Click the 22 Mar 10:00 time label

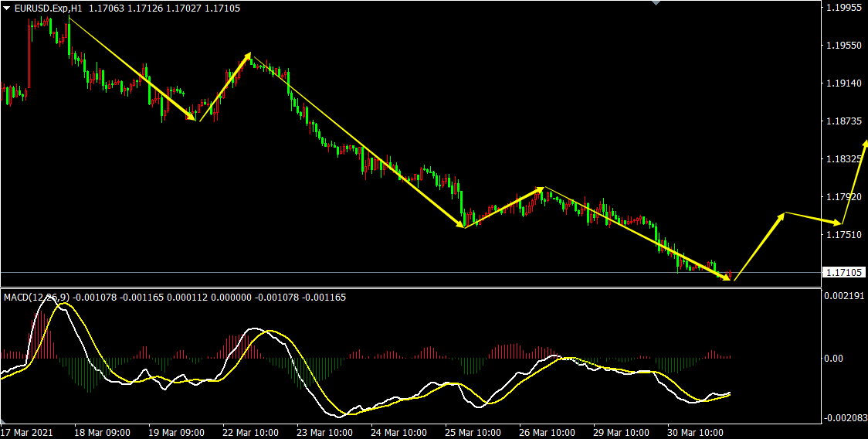pos(251,432)
